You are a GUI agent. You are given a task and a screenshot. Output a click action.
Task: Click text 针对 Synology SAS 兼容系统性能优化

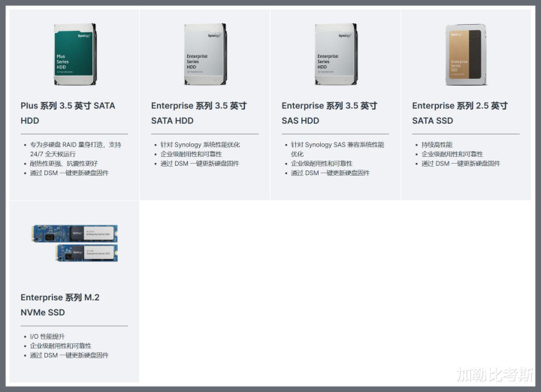pyautogui.click(x=337, y=149)
